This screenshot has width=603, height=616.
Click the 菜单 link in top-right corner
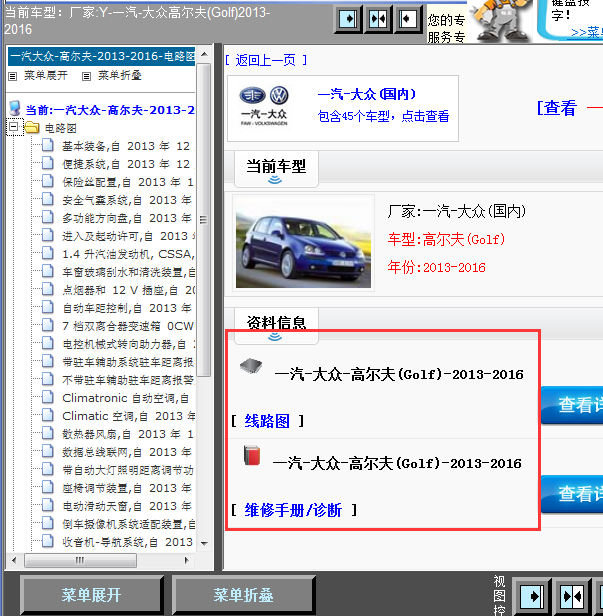(587, 32)
